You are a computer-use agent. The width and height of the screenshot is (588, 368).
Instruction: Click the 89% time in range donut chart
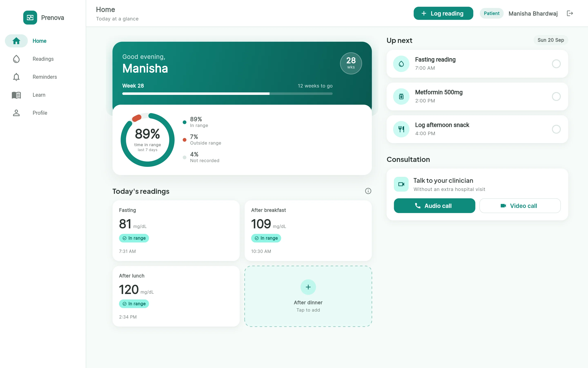pos(147,140)
